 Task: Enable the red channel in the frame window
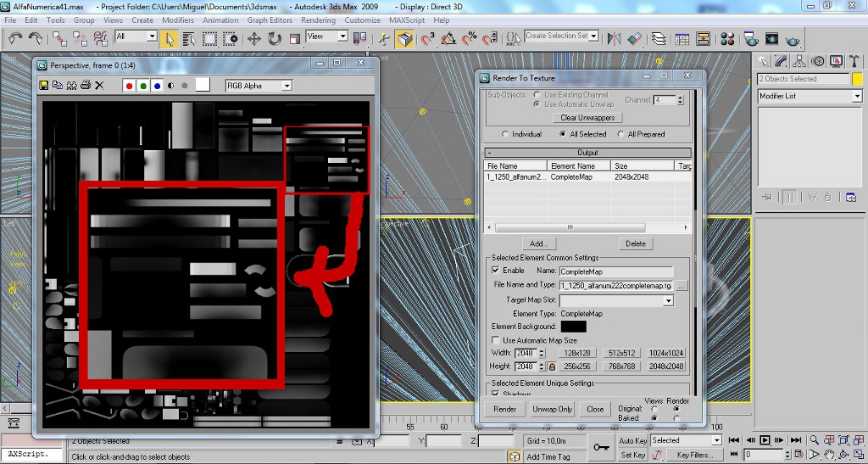coord(129,85)
